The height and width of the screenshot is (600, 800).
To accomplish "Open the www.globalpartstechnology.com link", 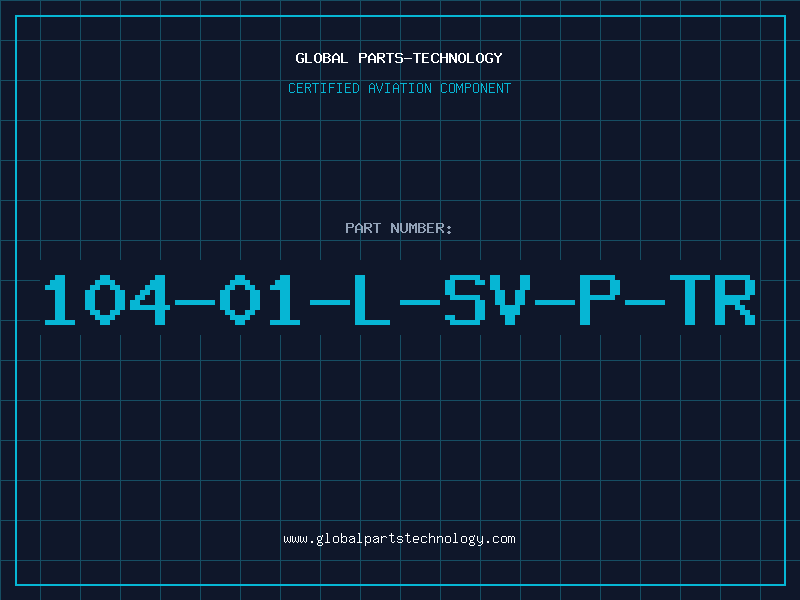I will (x=399, y=539).
